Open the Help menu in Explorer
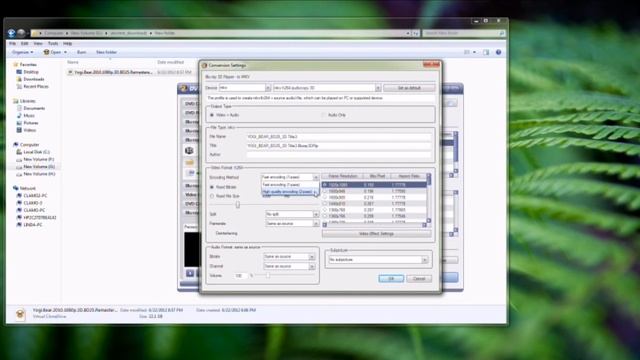 coord(67,43)
